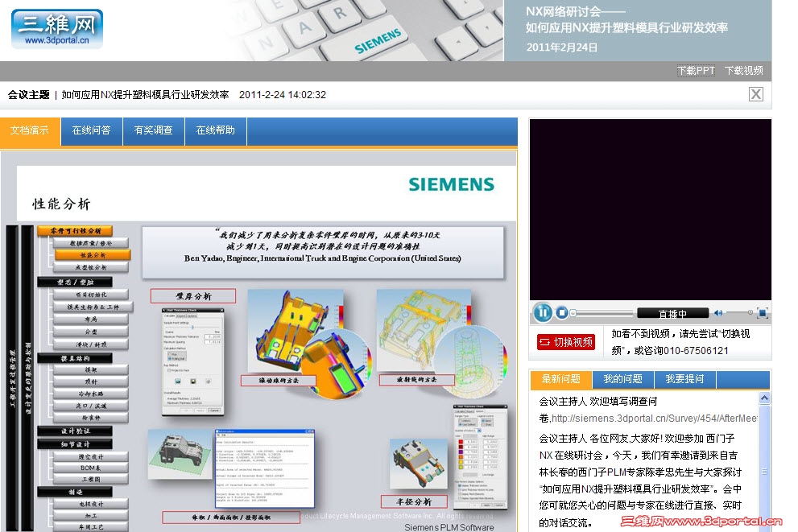Click the Ben Yadao quote text box
This screenshot has width=798, height=532.
coord(323,252)
